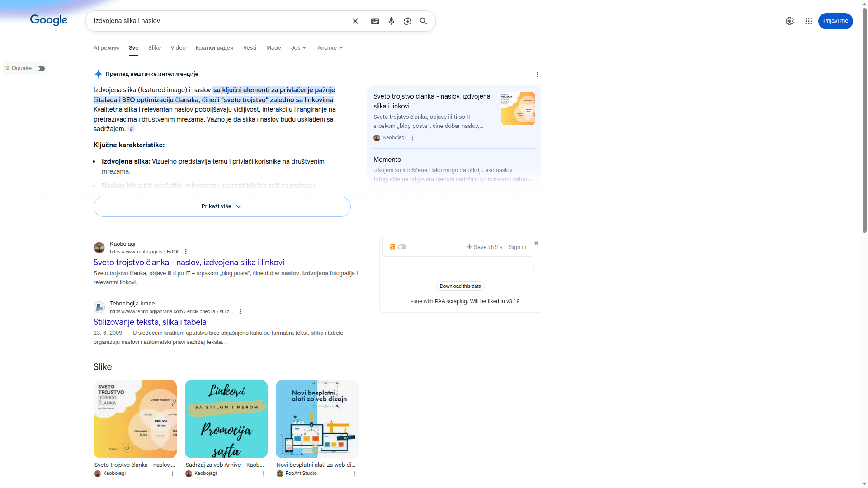
Task: Open the Google apps grid
Action: 809,21
